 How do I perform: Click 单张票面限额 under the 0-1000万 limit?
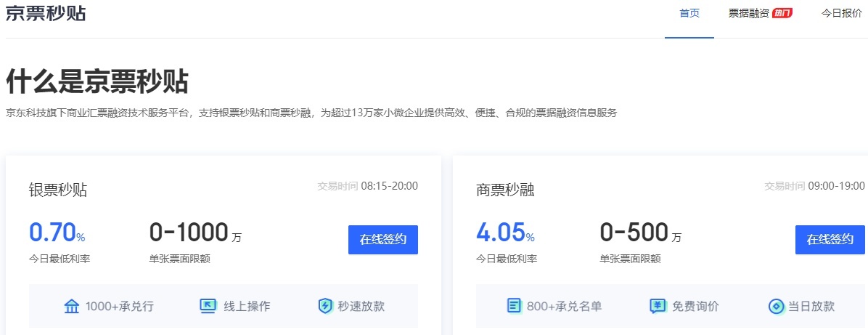(180, 259)
